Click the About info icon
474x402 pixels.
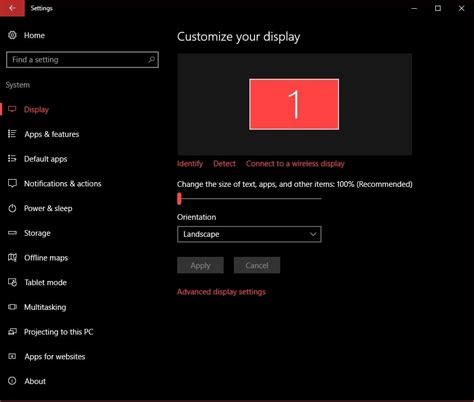point(12,381)
